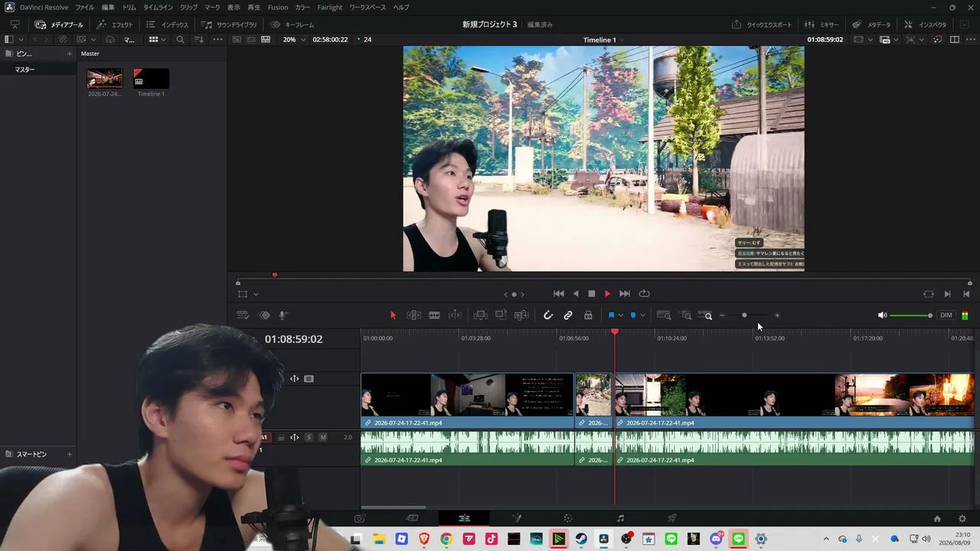Open the カラー menu
The width and height of the screenshot is (980, 551).
pyautogui.click(x=303, y=8)
